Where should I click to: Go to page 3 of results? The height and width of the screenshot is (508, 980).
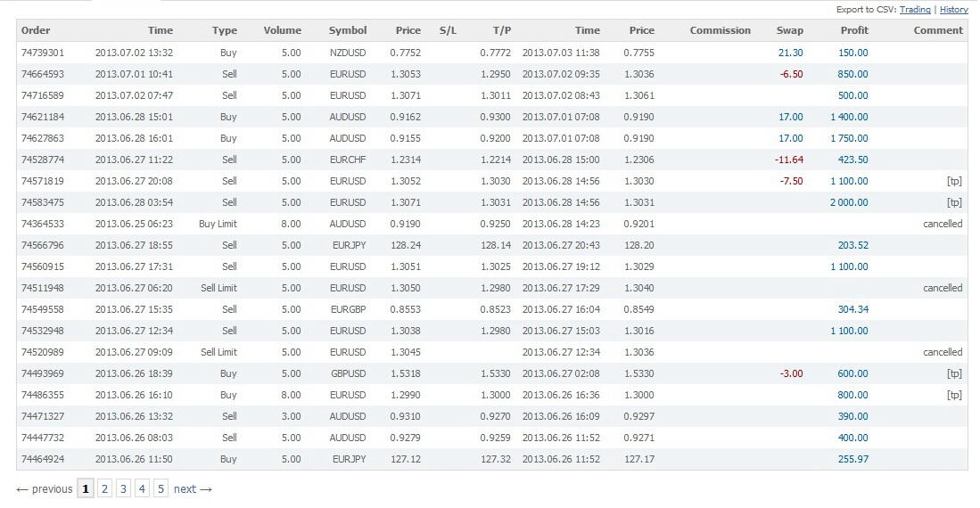coord(123,488)
